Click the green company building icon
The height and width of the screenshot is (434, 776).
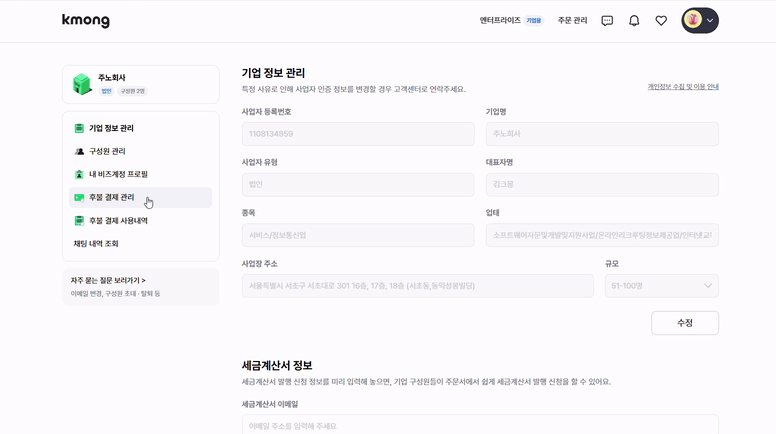coord(82,84)
